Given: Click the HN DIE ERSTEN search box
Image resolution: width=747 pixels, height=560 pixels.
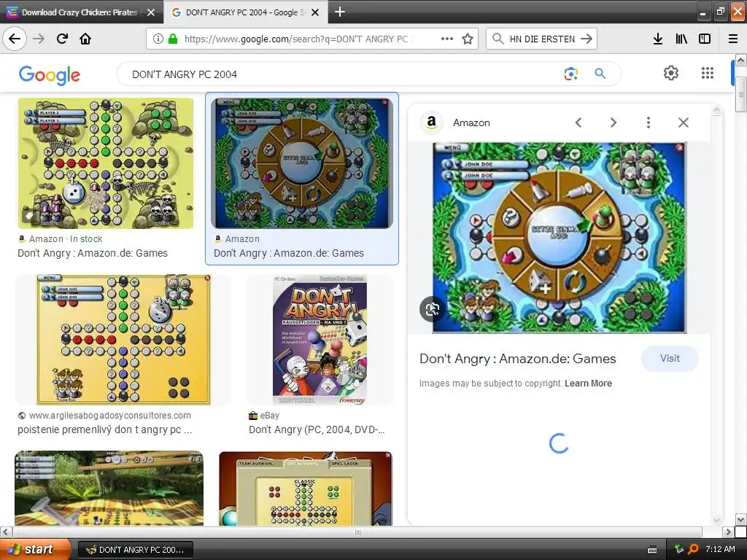Looking at the screenshot, I should [x=542, y=39].
